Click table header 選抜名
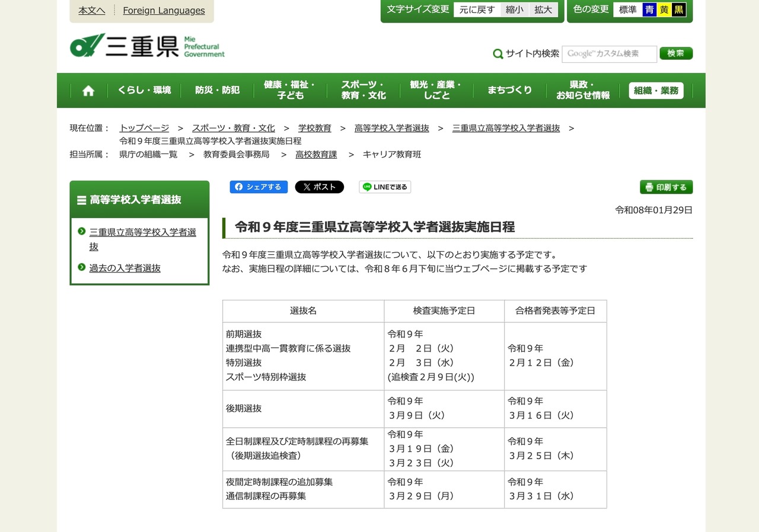Viewport: 759px width, 532px height. click(304, 311)
